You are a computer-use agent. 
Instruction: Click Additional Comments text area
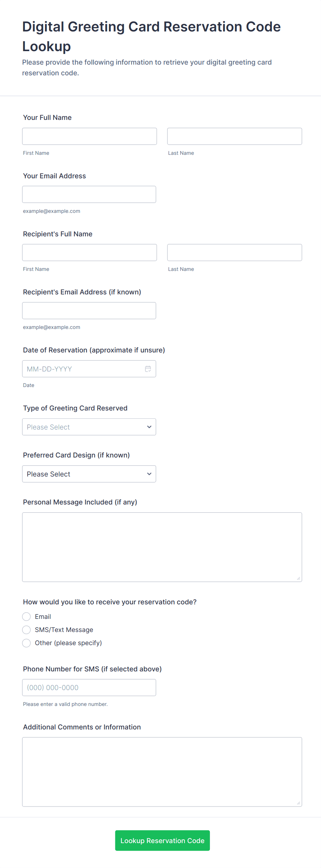162,772
